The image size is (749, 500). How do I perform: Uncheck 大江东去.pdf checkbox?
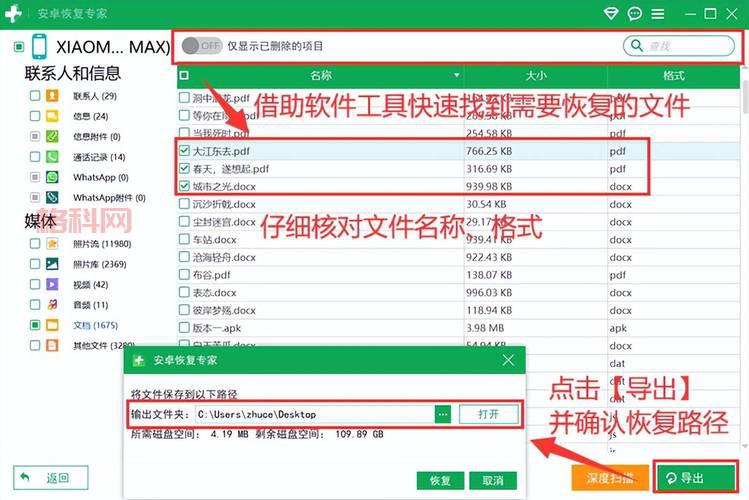(184, 151)
